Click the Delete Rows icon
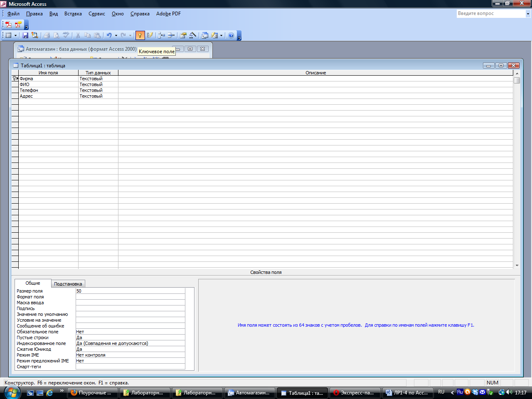This screenshot has width=532, height=399. click(171, 35)
